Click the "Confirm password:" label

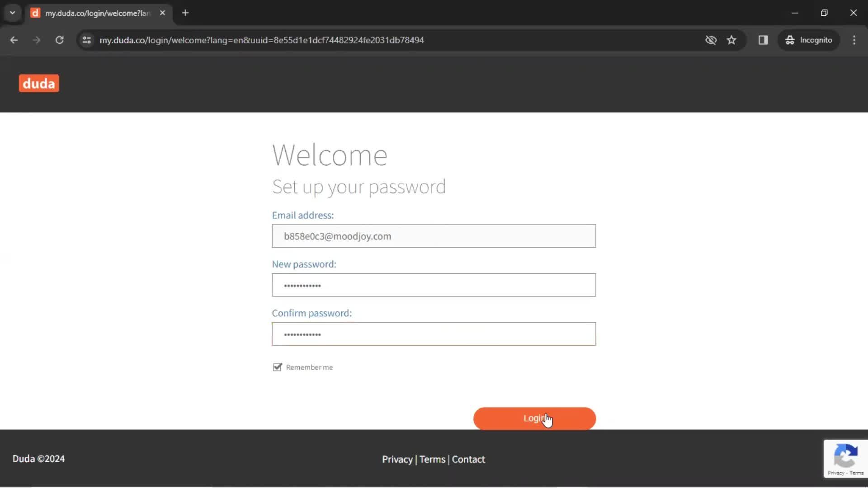pyautogui.click(x=312, y=313)
